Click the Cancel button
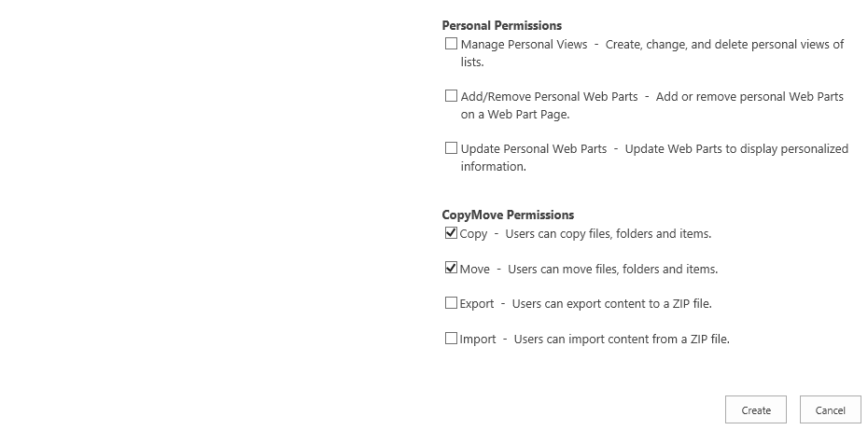 830,410
